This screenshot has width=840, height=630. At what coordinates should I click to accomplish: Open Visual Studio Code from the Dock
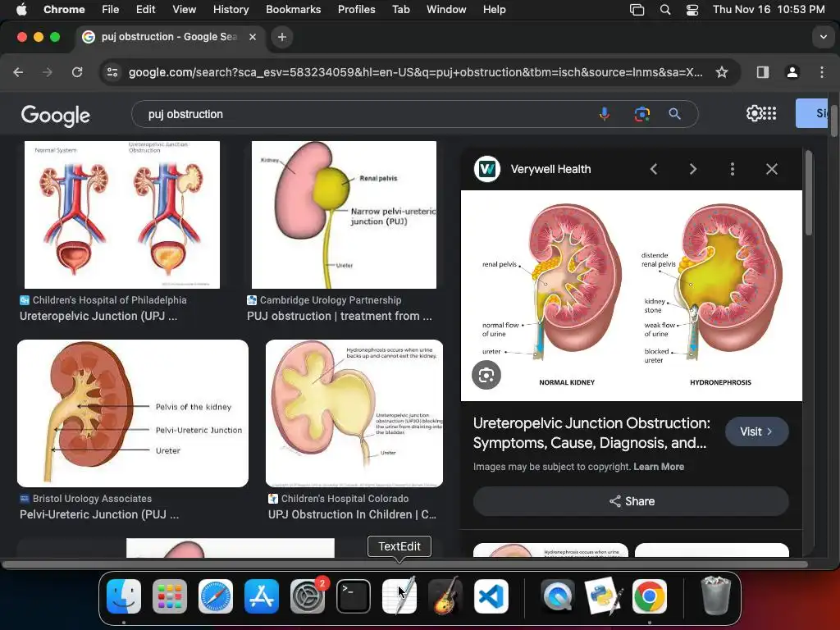(x=491, y=596)
